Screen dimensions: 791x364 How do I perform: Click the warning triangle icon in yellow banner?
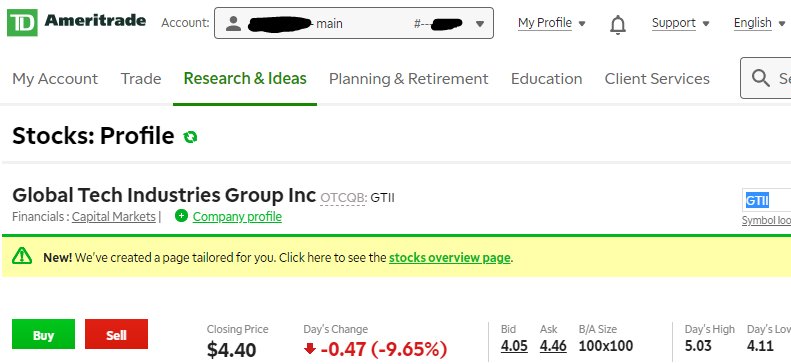pos(22,256)
